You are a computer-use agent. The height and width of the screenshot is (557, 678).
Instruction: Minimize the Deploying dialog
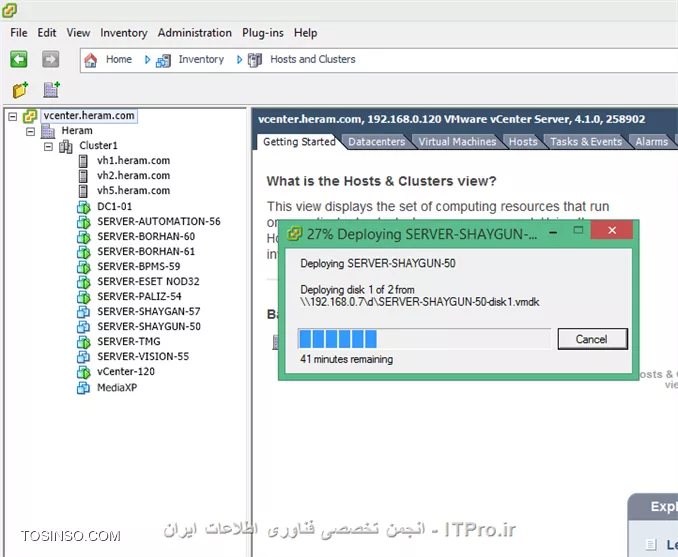(553, 231)
